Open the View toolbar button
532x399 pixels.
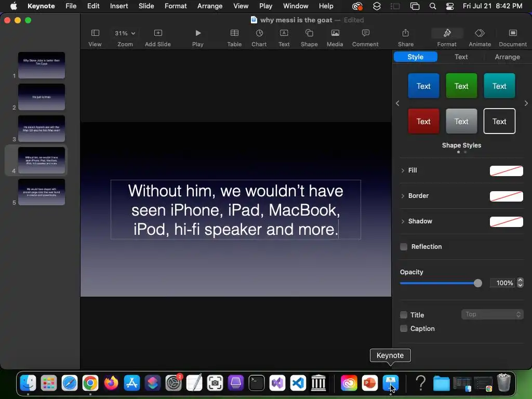(95, 37)
